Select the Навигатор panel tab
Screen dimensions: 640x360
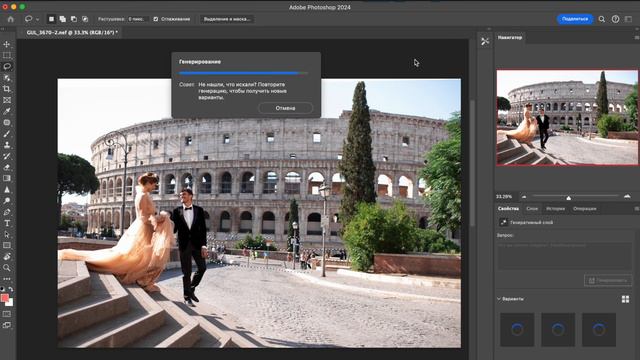[x=510, y=38]
